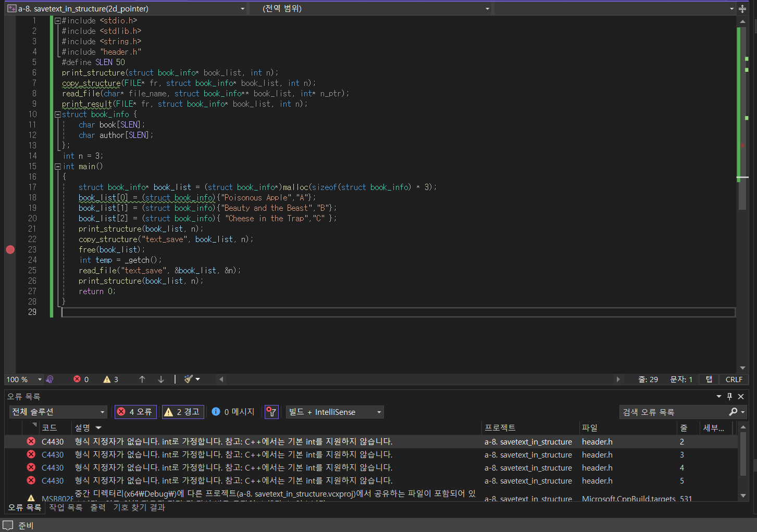Click the 'free(book_list);' text on line 23

112,250
